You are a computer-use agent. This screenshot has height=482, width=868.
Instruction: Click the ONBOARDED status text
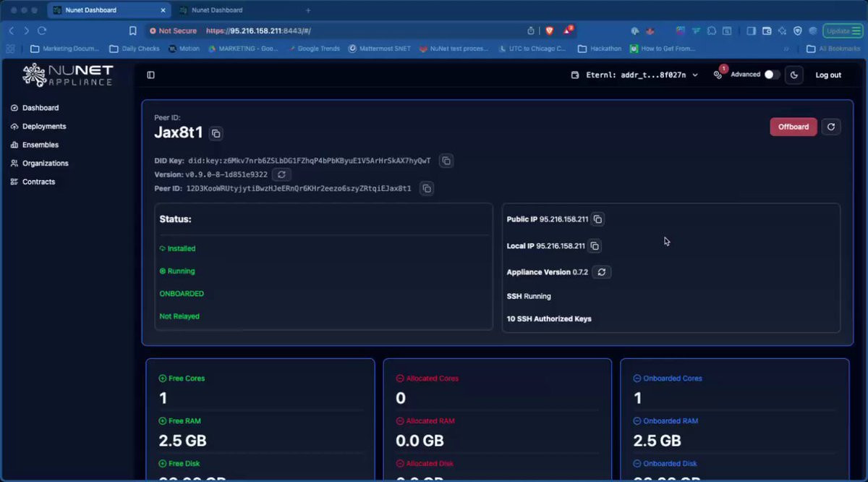(182, 294)
